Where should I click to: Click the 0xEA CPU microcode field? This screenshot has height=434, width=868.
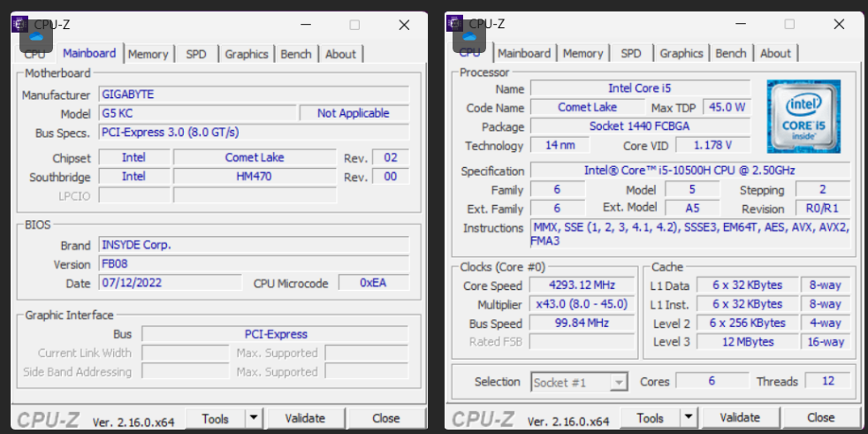(374, 282)
